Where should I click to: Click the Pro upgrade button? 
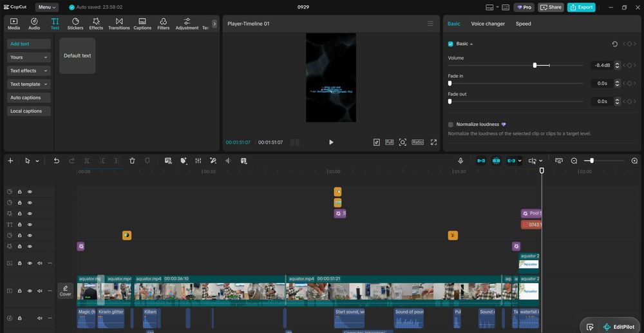pos(524,7)
